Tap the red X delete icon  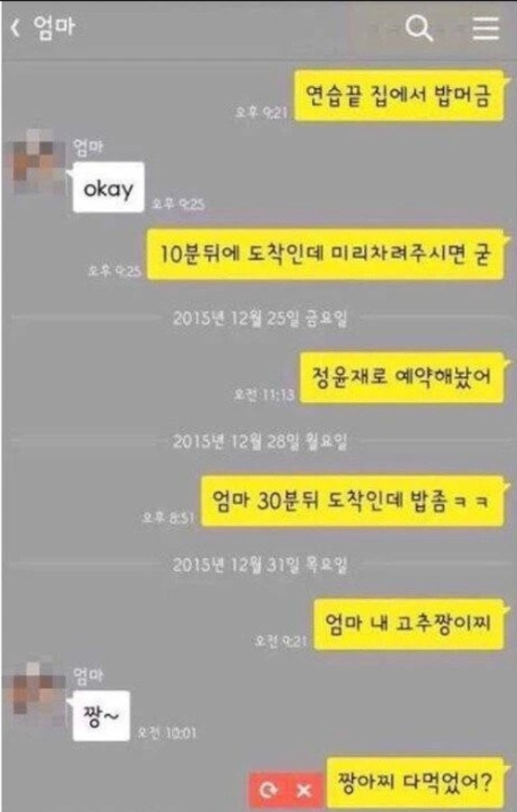(304, 789)
